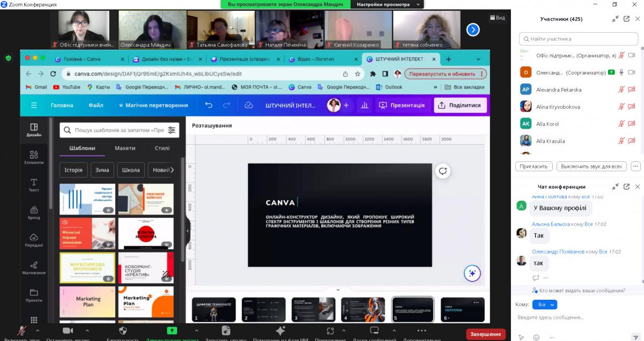
Task: Pop out the Participants panel
Action: (x=626, y=19)
